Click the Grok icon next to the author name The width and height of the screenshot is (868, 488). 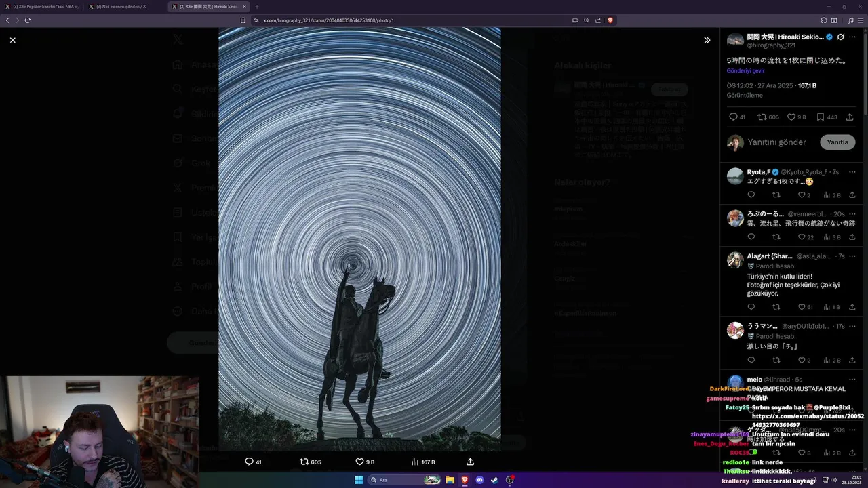(x=840, y=37)
